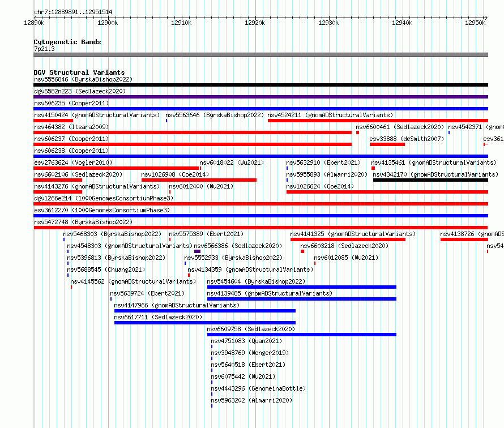Click nsv6012400 (Wu2021) label
The height and width of the screenshot is (428, 504).
coord(201,186)
